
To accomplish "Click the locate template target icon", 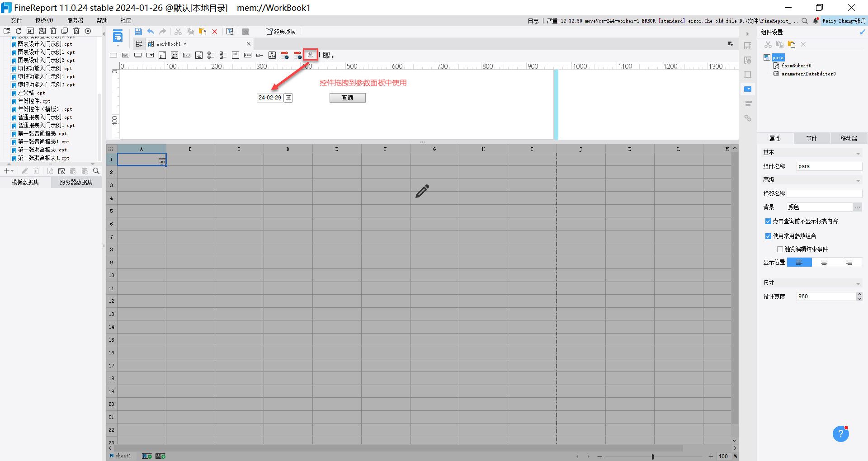I will click(88, 31).
